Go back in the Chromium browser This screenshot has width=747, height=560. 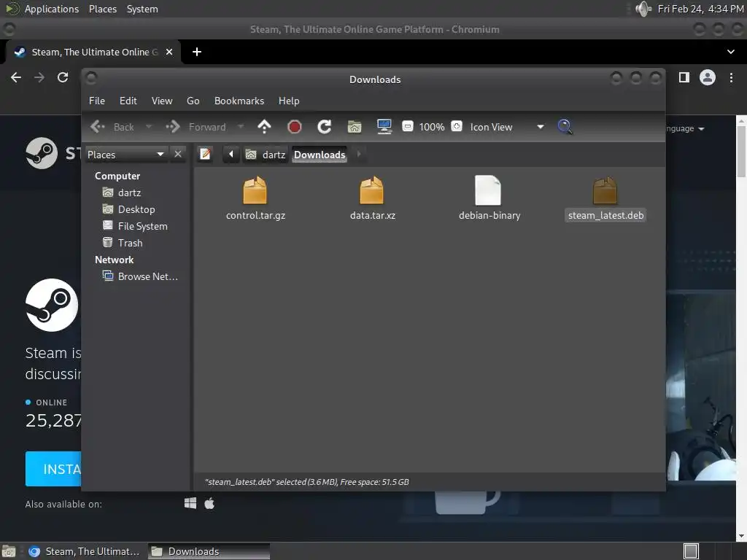coord(16,77)
